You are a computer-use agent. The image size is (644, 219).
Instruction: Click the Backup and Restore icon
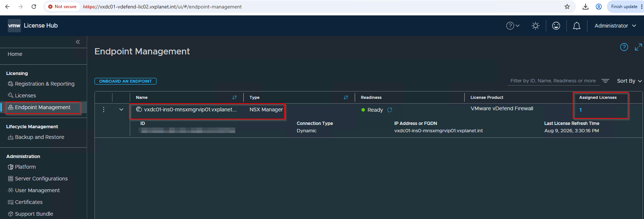pos(10,137)
